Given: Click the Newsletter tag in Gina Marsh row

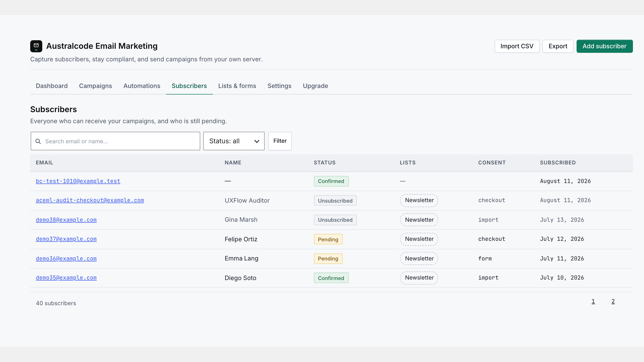Looking at the screenshot, I should (x=419, y=220).
